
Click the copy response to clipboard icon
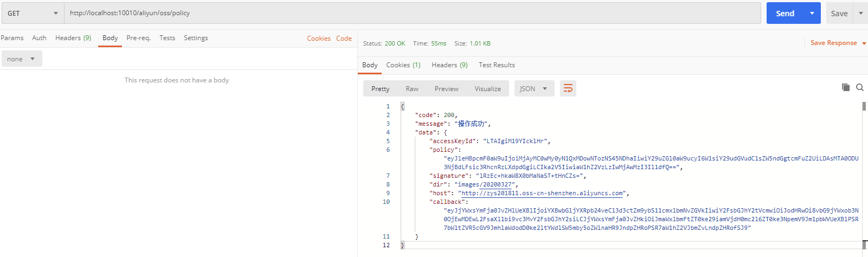845,87
